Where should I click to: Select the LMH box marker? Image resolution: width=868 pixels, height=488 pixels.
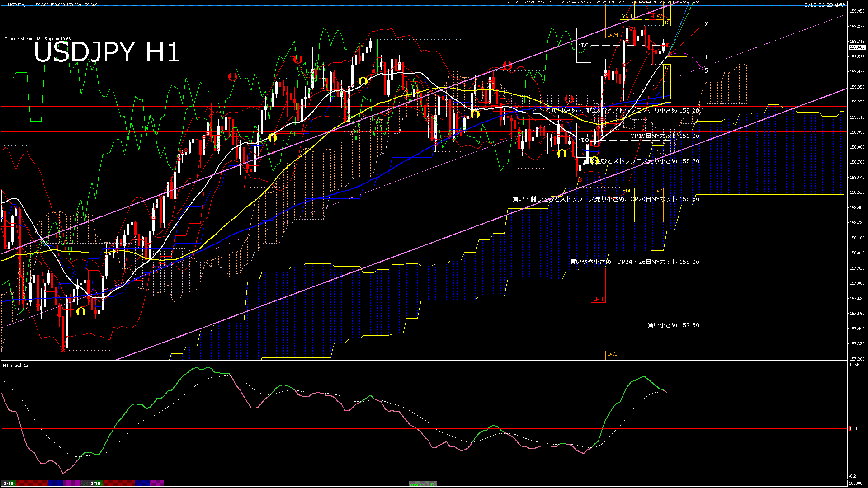(x=598, y=299)
